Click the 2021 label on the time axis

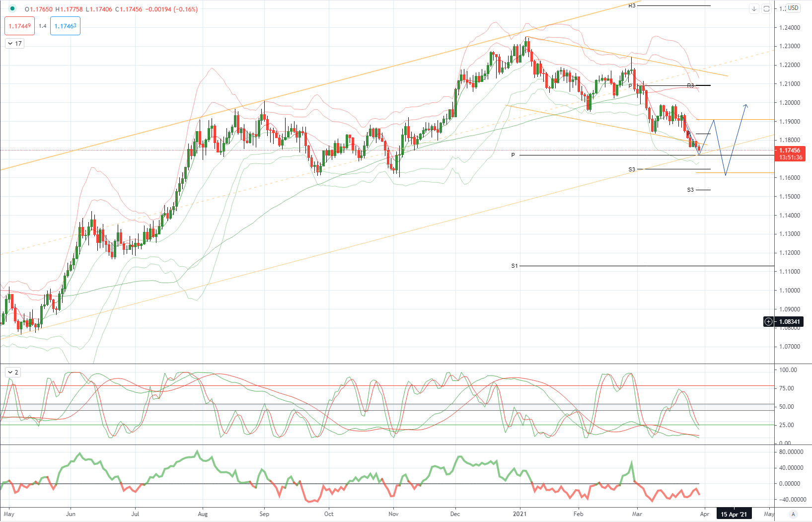tap(519, 514)
